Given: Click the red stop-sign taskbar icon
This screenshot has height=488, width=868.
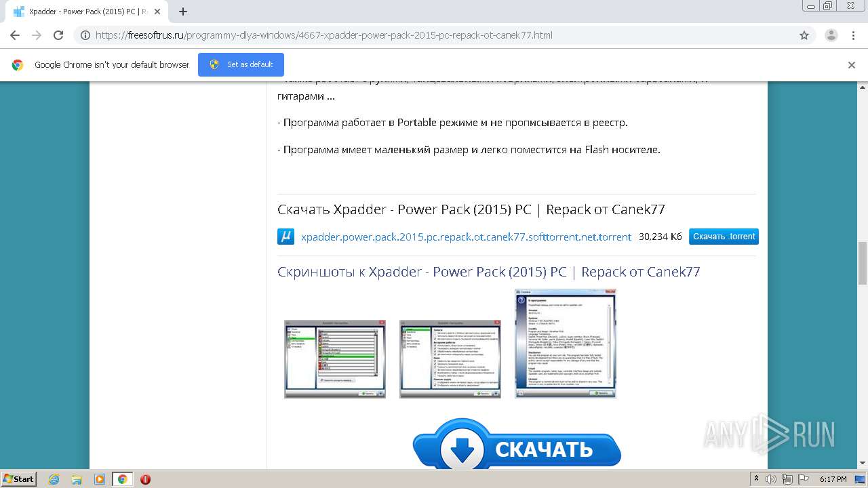Looking at the screenshot, I should tap(145, 479).
